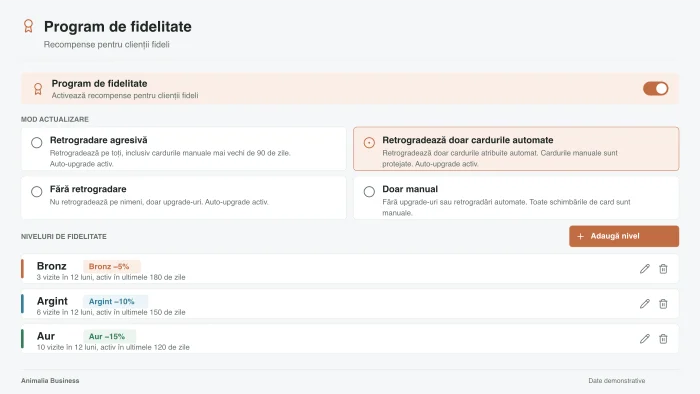The image size is (700, 394).
Task: Delete the Bronz level with trash icon
Action: pos(663,269)
